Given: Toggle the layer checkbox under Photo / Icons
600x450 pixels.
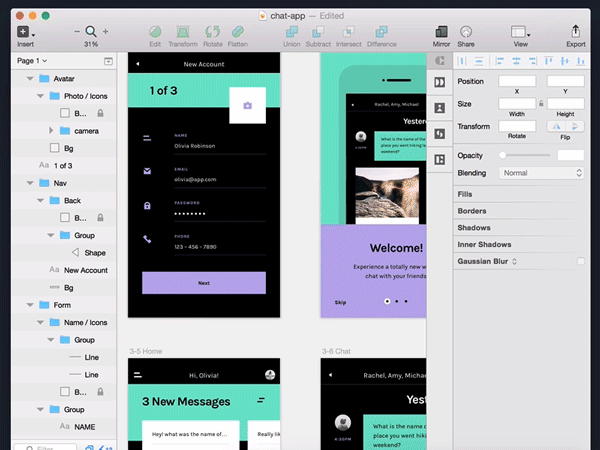Looking at the screenshot, I should (65, 114).
